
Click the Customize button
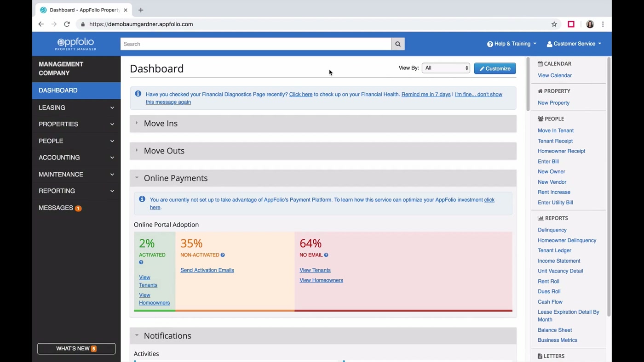point(495,68)
